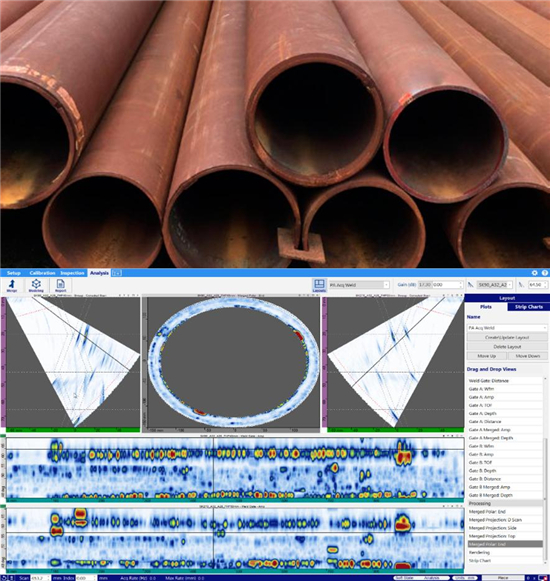Screen dimensions: 550x581
Task: Click Create/Update Layout button
Action: [507, 338]
